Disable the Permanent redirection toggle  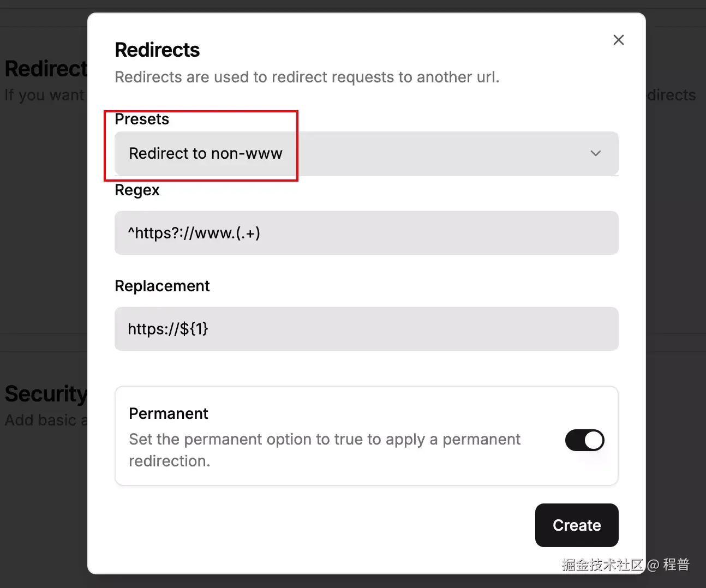tap(584, 440)
